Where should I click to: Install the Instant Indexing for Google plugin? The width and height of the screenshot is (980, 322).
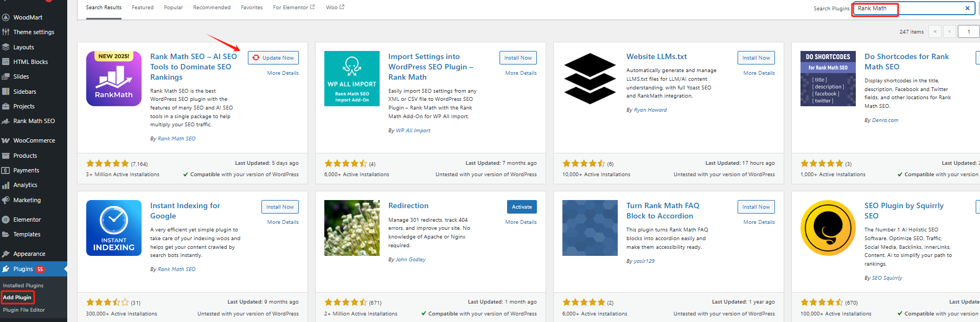coord(280,207)
